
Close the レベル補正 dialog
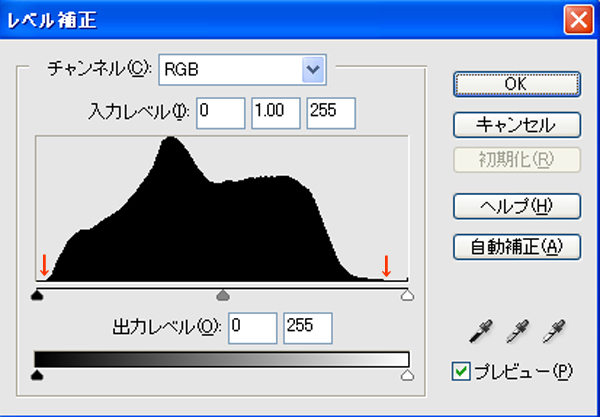pos(578,20)
